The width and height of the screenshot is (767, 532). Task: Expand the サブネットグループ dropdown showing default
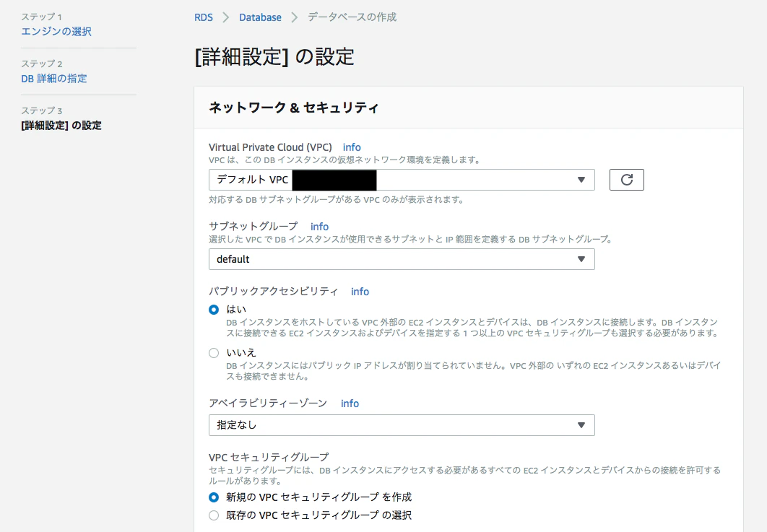(582, 258)
